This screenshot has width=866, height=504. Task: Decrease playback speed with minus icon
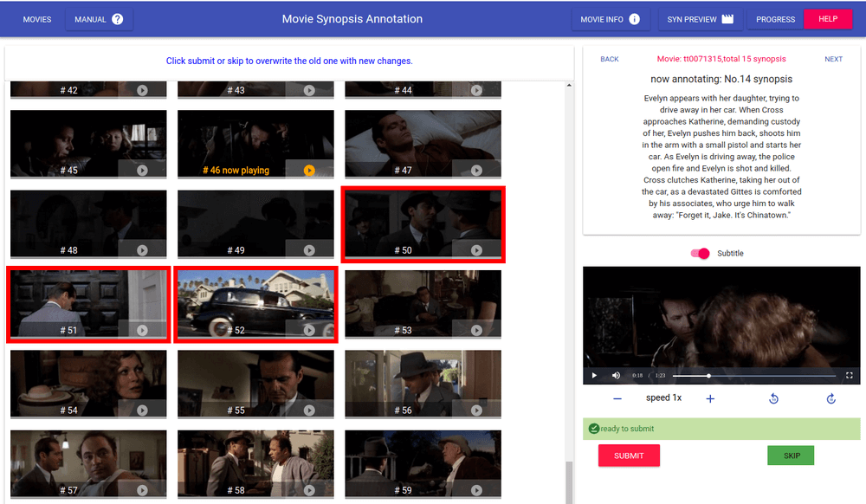coord(617,398)
